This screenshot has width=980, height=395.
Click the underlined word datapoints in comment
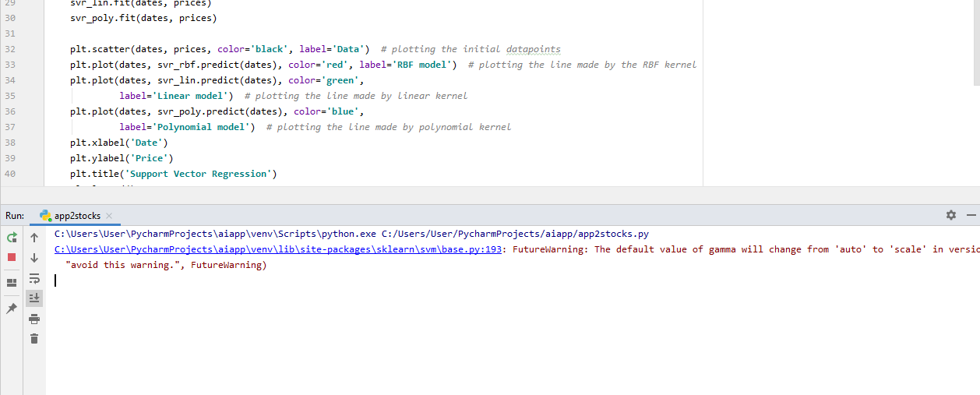click(x=533, y=49)
